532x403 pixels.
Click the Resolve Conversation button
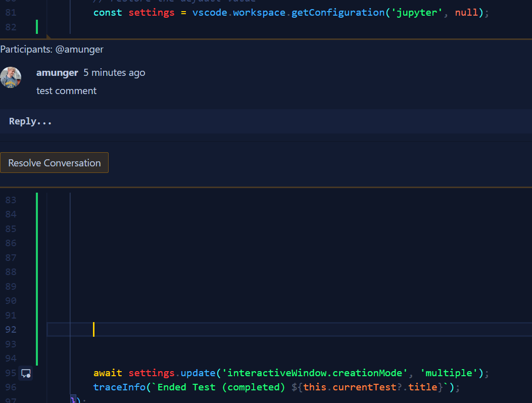(54, 162)
